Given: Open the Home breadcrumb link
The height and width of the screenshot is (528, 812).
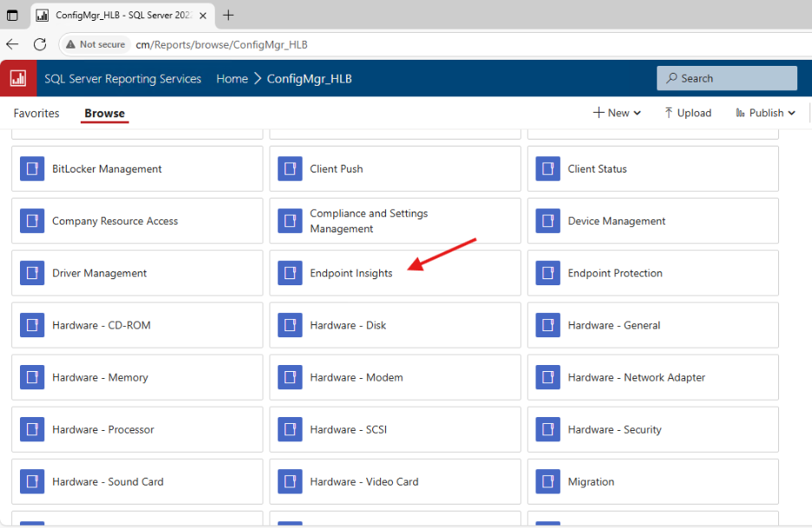Looking at the screenshot, I should pyautogui.click(x=232, y=78).
